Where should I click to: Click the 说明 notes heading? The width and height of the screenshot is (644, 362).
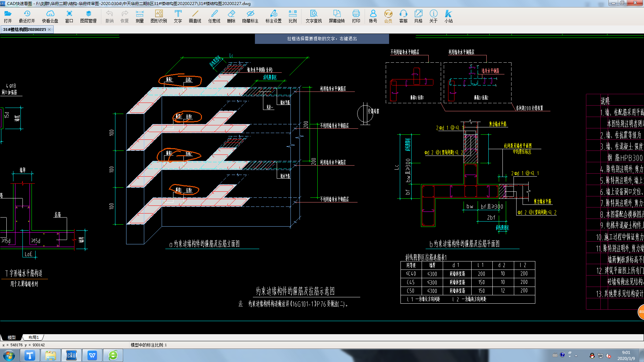pyautogui.click(x=605, y=101)
